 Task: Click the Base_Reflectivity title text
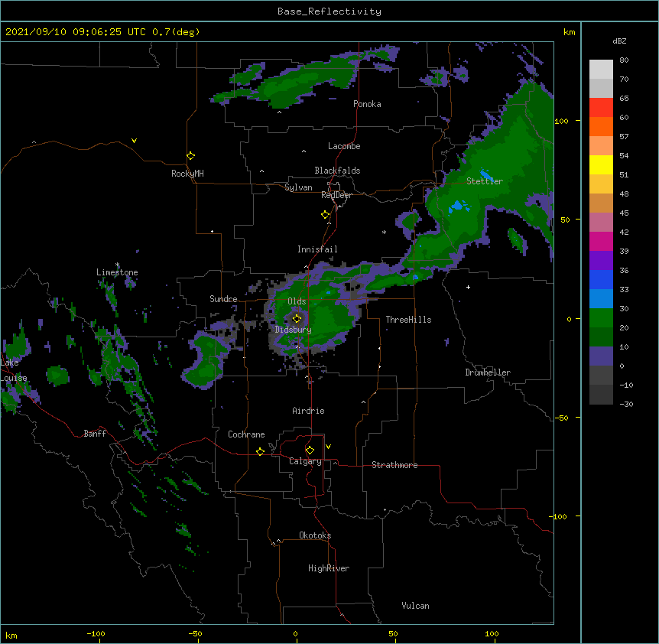[329, 11]
